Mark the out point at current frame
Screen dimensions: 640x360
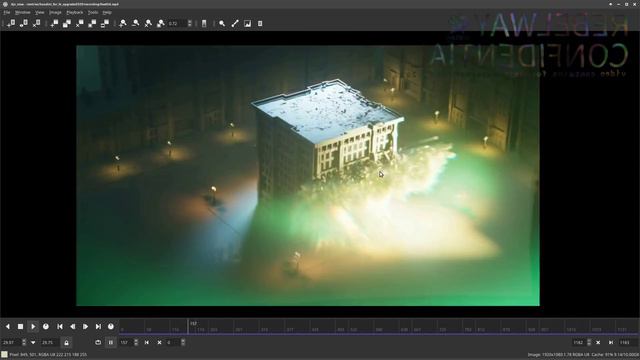tap(611, 342)
